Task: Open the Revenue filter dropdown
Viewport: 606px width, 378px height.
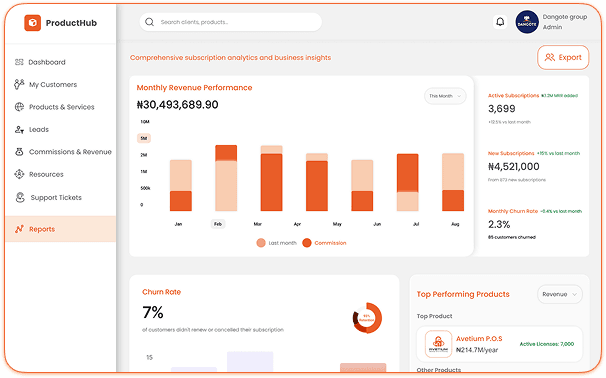Action: tap(560, 295)
